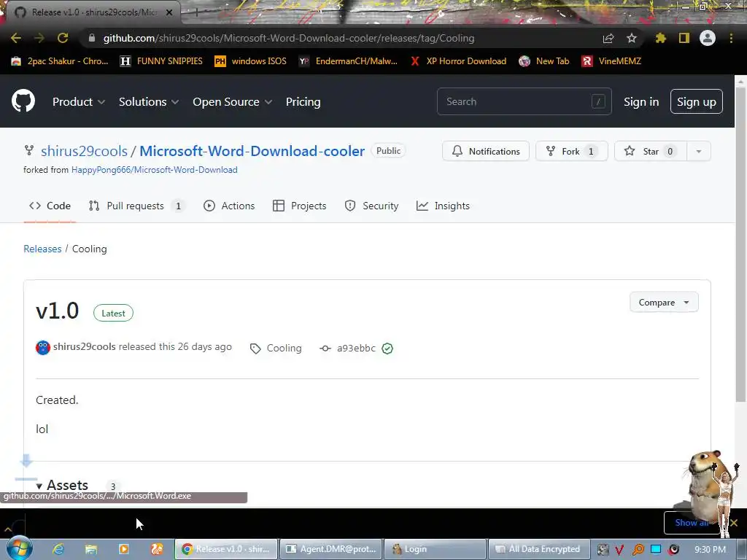Click the blue monitor tray icon
This screenshot has width=747, height=560.
pyautogui.click(x=656, y=549)
